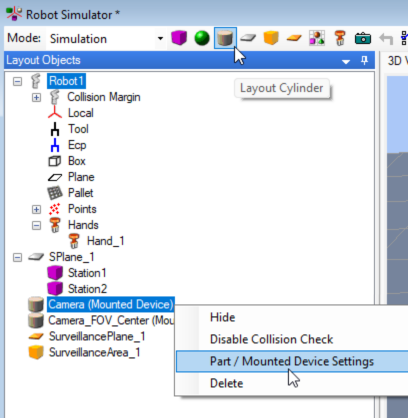This screenshot has width=408, height=418.
Task: Add a Layout Box with magenta cube icon
Action: pyautogui.click(x=179, y=38)
